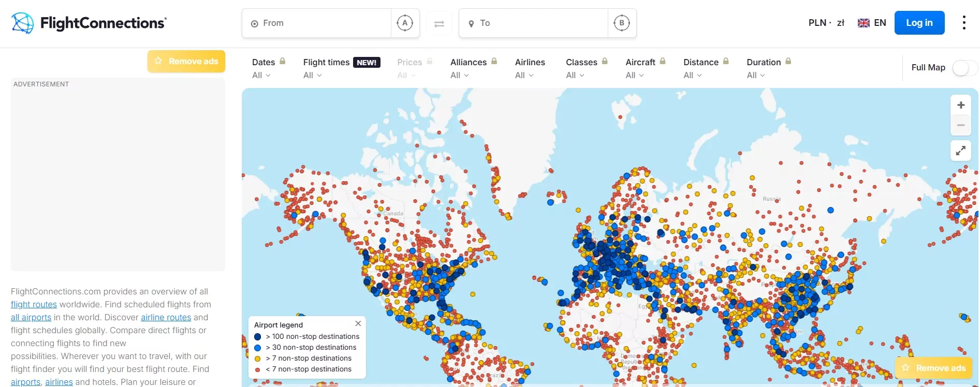Click the lock icon next to Aircraft
Screen dimensions: 980x387
coord(663,61)
